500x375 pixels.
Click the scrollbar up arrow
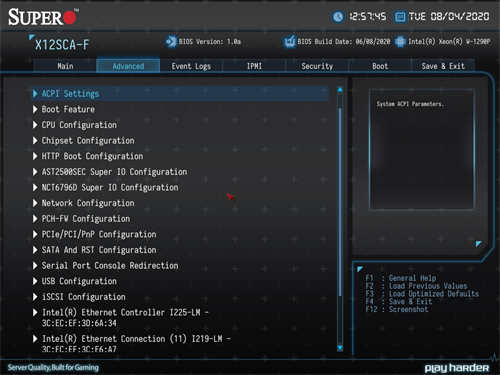(340, 90)
